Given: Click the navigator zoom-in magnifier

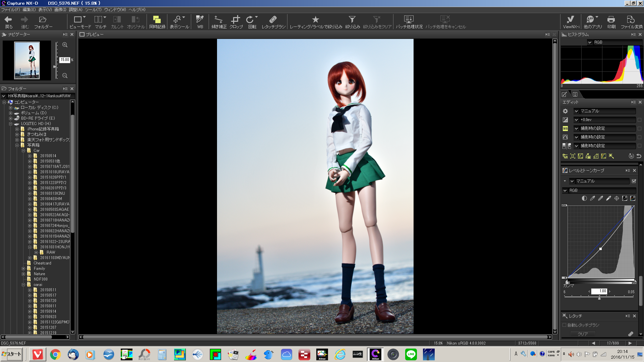Looking at the screenshot, I should pyautogui.click(x=65, y=45).
